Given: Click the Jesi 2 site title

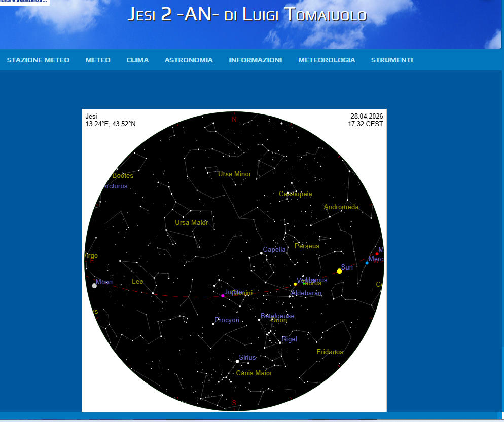Looking at the screenshot, I should click(x=246, y=15).
